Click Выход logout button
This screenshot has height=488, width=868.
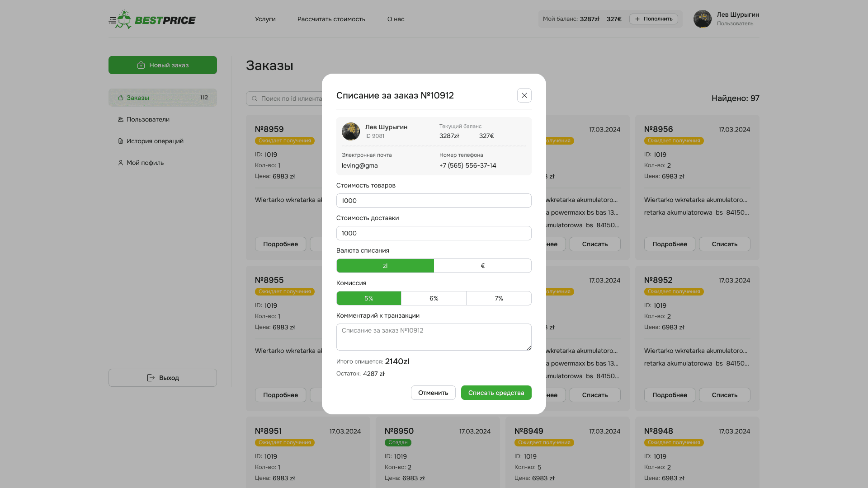coord(163,378)
